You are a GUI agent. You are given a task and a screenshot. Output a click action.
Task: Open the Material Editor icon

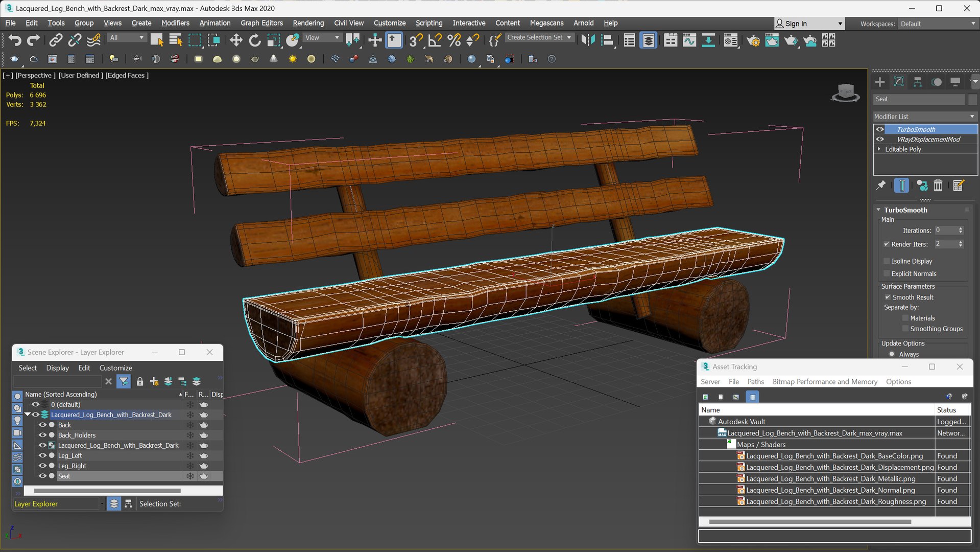coord(731,40)
